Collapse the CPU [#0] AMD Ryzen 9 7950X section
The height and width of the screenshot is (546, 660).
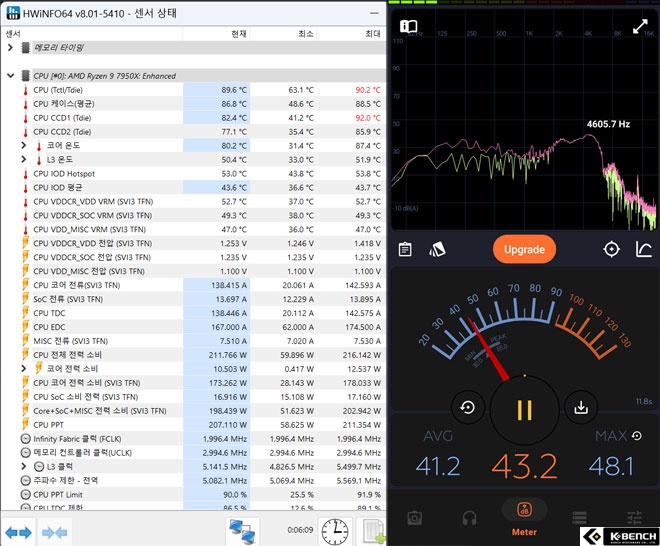coord(10,76)
